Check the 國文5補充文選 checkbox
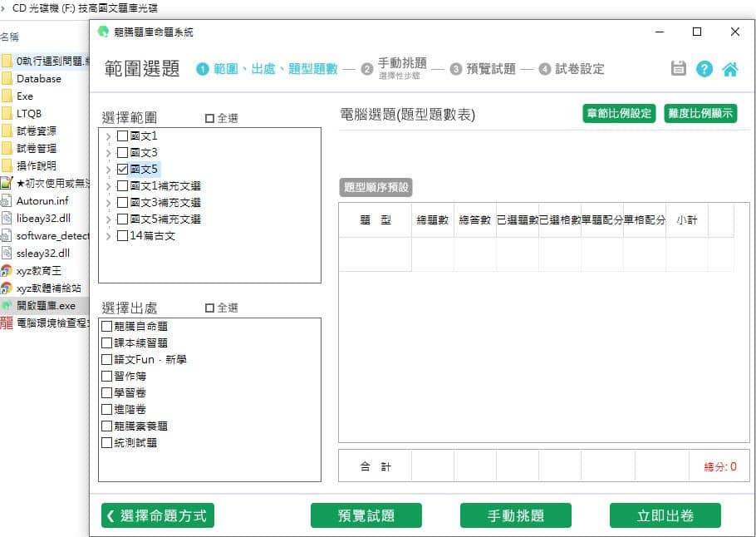The height and width of the screenshot is (537, 756). (122, 219)
